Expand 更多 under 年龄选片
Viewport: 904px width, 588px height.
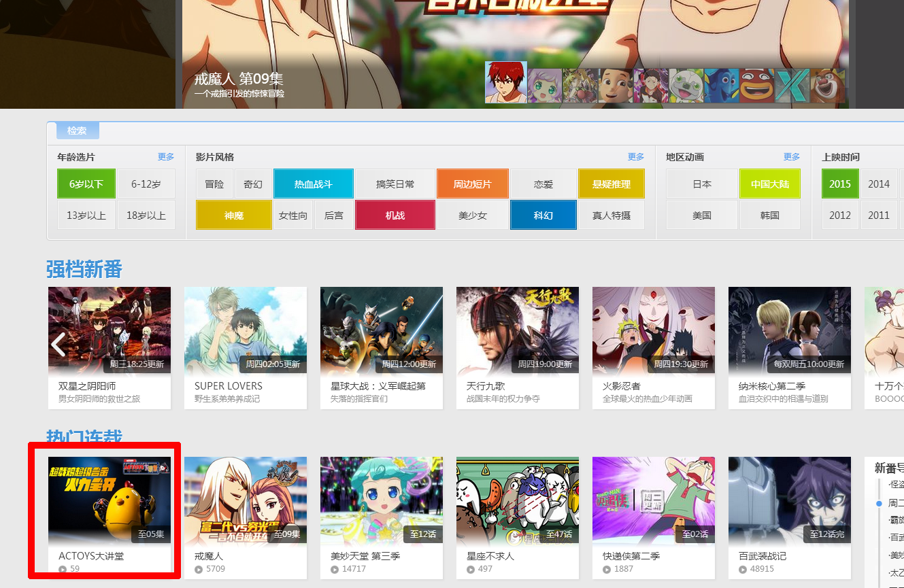166,157
